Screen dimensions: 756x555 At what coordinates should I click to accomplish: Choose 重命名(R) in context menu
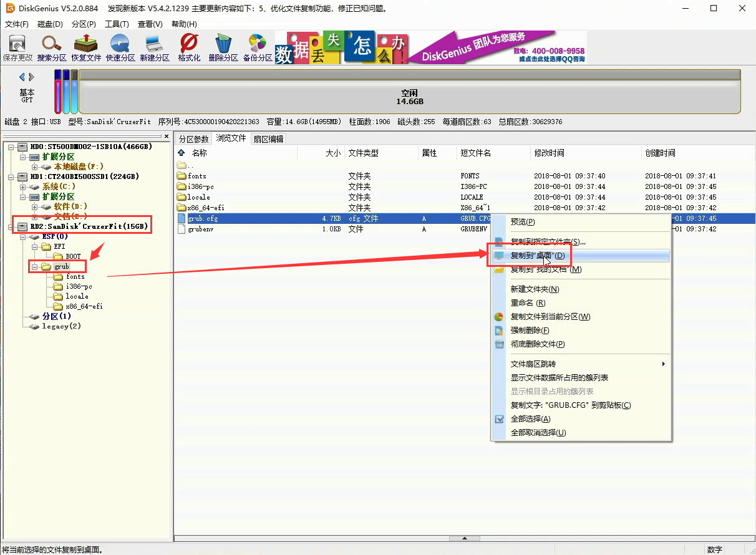(x=581, y=303)
